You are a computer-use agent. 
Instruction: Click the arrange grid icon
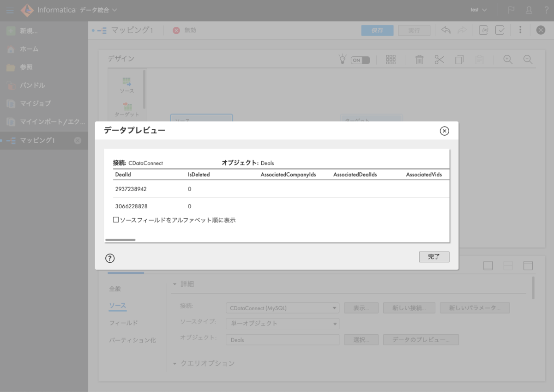tap(391, 60)
